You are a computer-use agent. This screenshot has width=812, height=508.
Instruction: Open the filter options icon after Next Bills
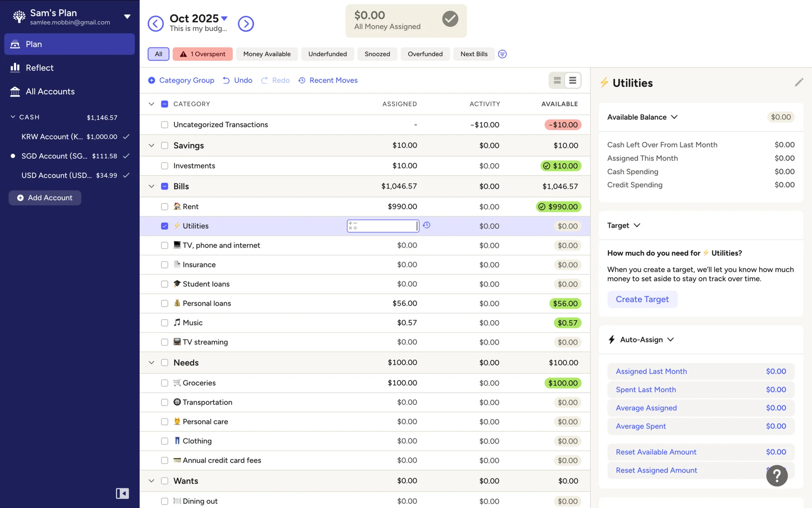[x=502, y=54]
